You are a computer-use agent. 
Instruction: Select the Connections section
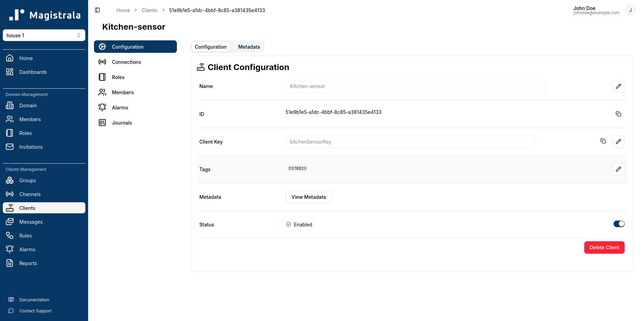(126, 62)
